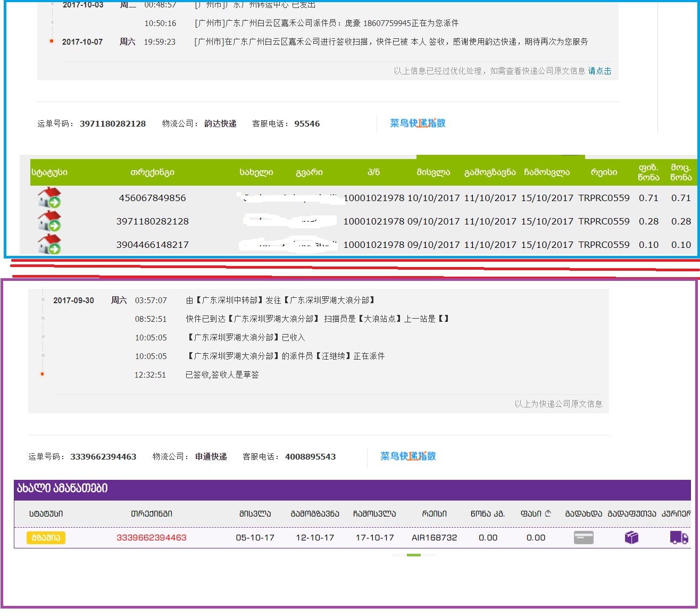The height and width of the screenshot is (616, 700).
Task: Click the green pagination indicator below the parcels table
Action: pos(414,555)
